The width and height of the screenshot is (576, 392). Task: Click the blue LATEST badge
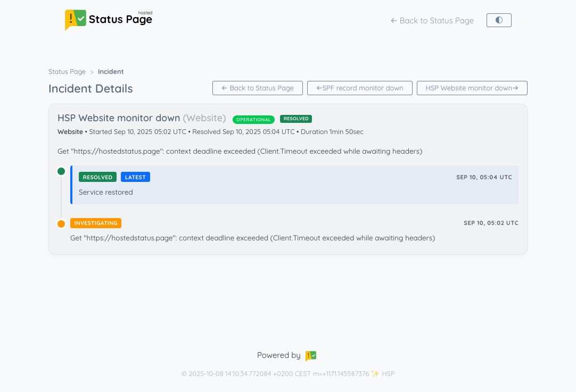coord(135,177)
